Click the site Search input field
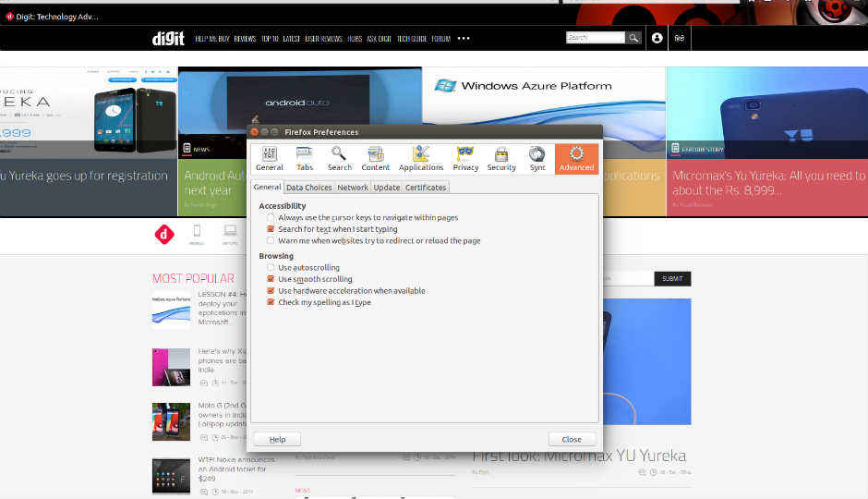 [x=595, y=38]
